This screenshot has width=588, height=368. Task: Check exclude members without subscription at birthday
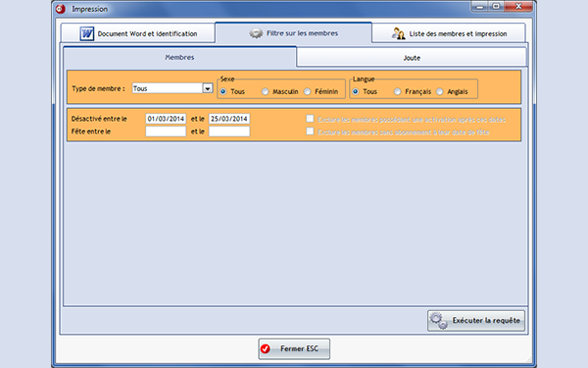(x=310, y=131)
